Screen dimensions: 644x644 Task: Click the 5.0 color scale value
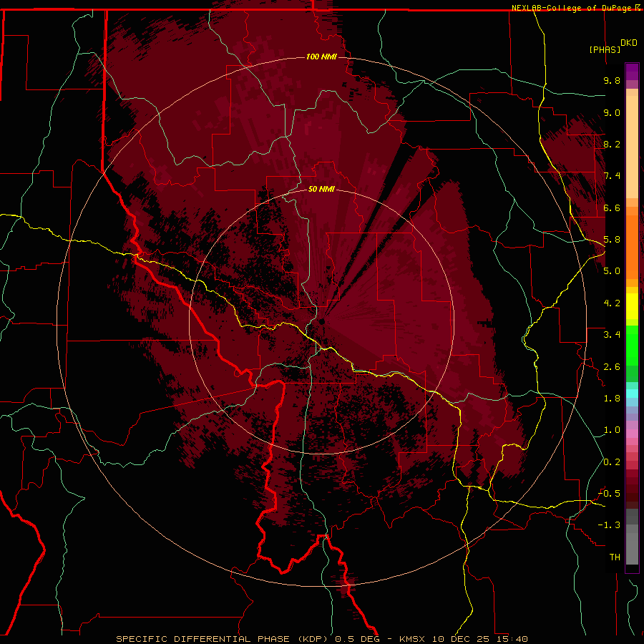point(612,271)
